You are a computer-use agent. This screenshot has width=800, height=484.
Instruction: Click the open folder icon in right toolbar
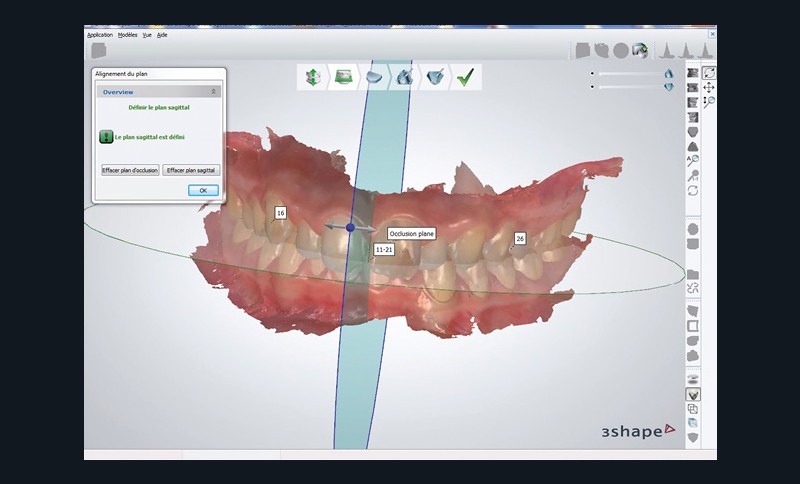pyautogui.click(x=693, y=274)
